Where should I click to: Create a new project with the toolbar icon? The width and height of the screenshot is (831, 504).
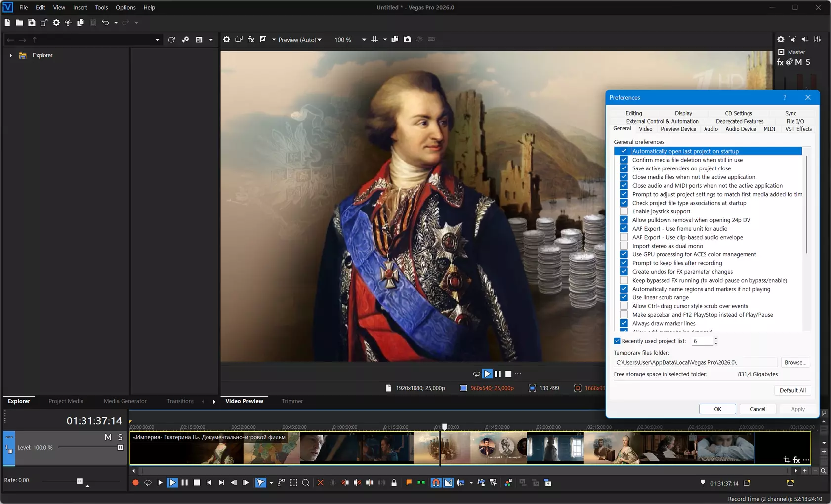coord(7,23)
